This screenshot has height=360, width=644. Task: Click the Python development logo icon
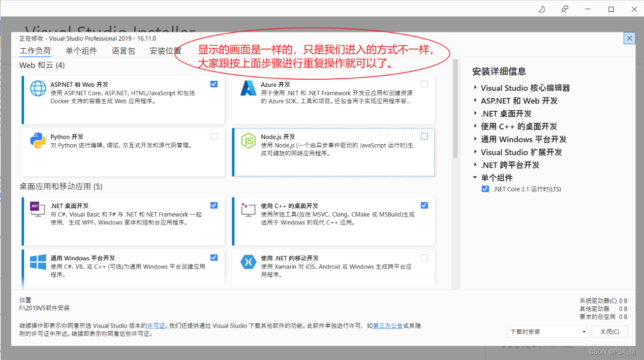pos(38,141)
